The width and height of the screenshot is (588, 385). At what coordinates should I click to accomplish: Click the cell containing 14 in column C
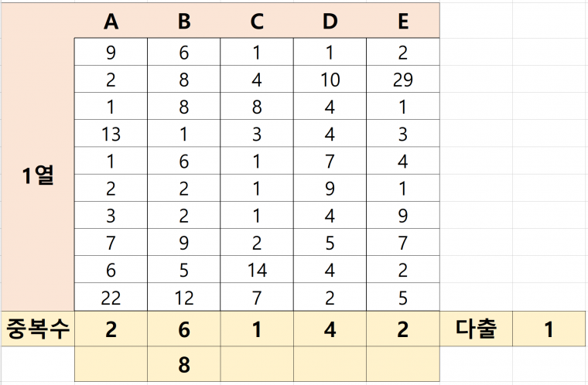click(257, 270)
